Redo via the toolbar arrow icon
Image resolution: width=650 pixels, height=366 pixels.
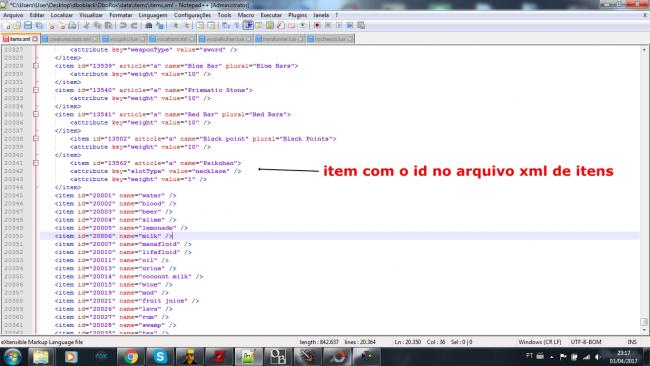[134, 26]
